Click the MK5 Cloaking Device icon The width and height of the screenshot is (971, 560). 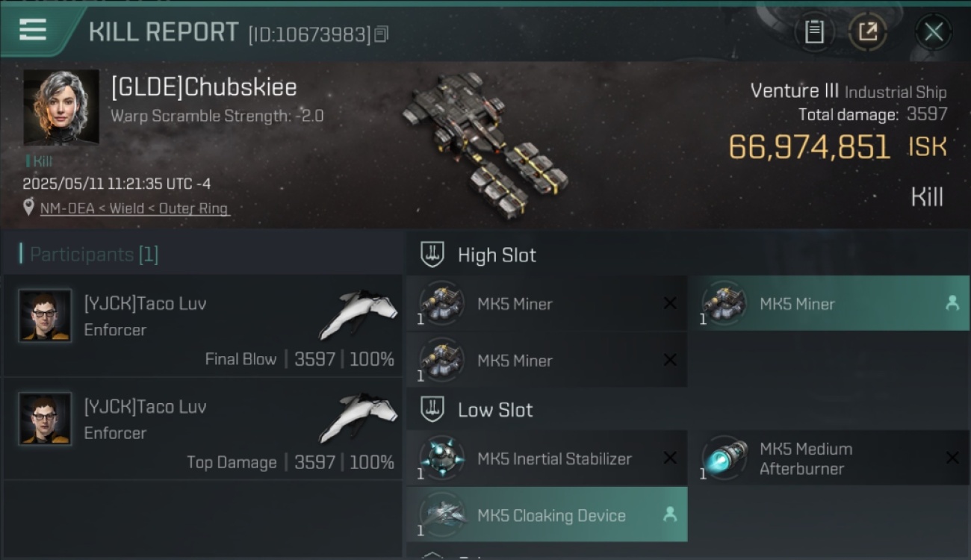(x=441, y=515)
